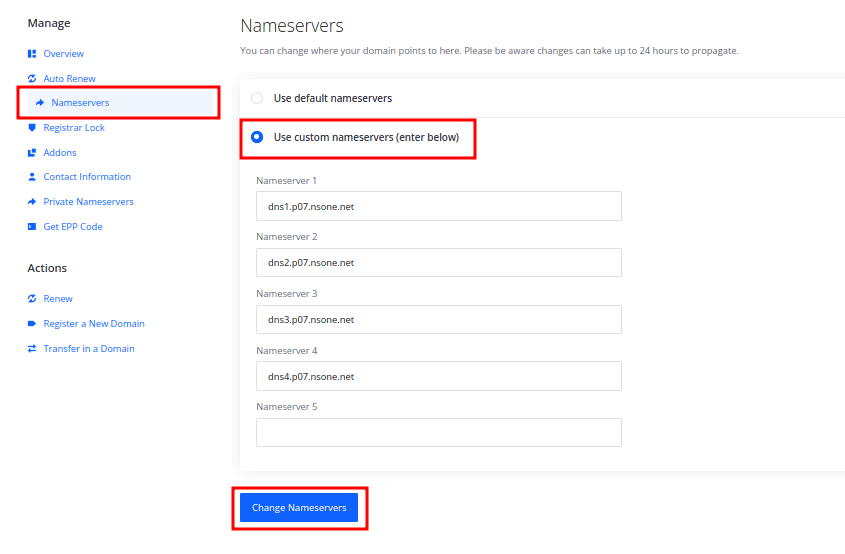
Task: Click the empty Nameserver 5 field
Action: coord(438,433)
